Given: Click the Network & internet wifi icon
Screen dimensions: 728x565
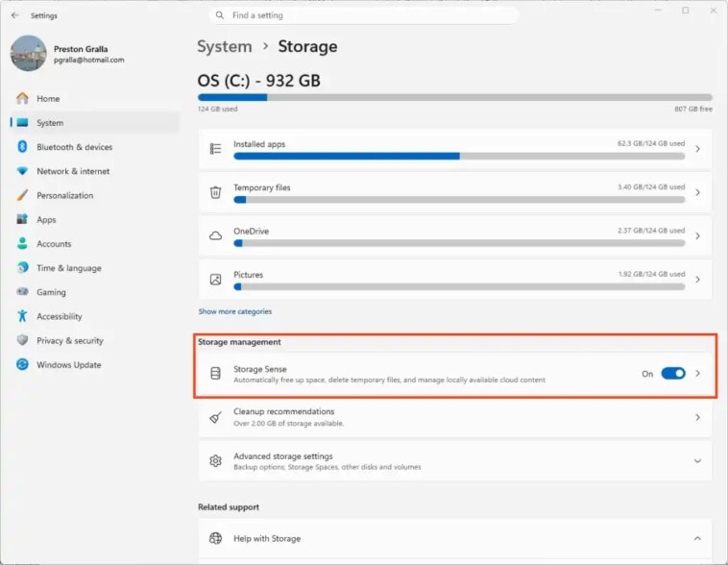Looking at the screenshot, I should [x=22, y=171].
